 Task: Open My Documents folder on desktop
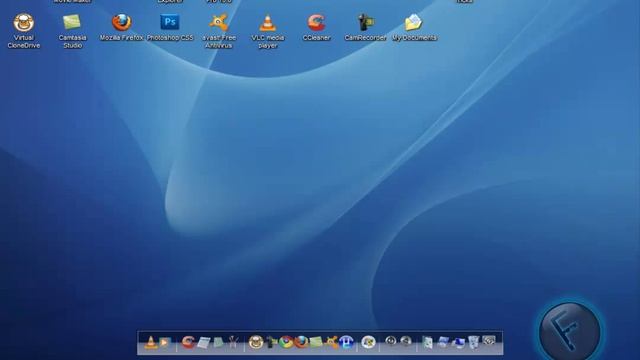pyautogui.click(x=414, y=27)
